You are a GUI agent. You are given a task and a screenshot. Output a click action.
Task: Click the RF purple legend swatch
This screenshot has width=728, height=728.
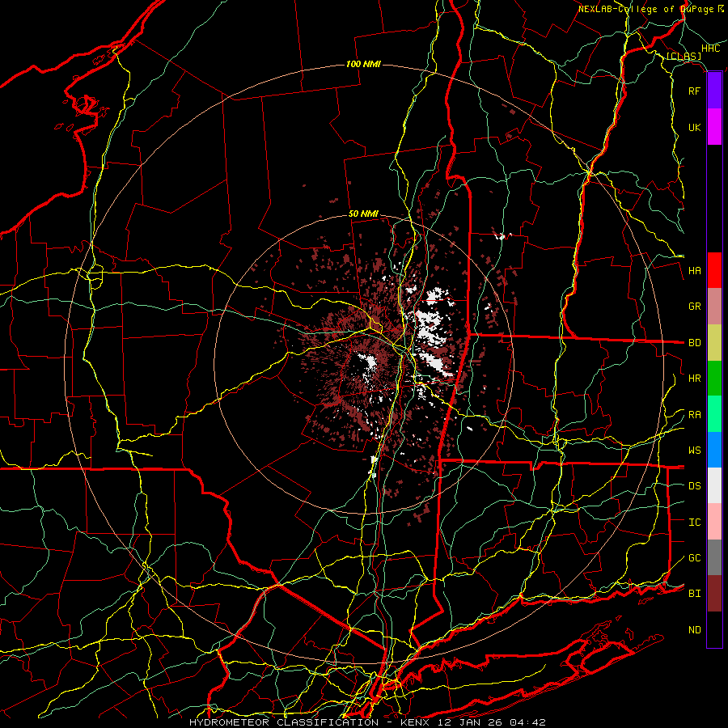(714, 91)
